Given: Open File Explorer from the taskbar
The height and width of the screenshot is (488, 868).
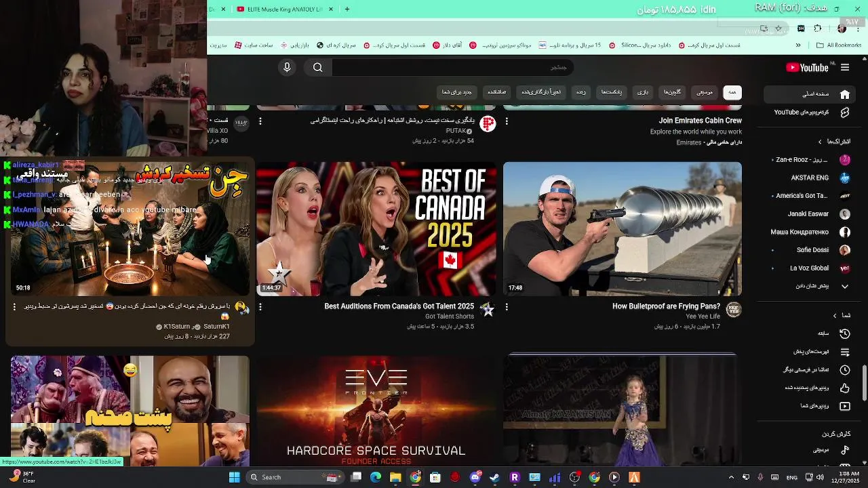Looking at the screenshot, I should [x=395, y=477].
